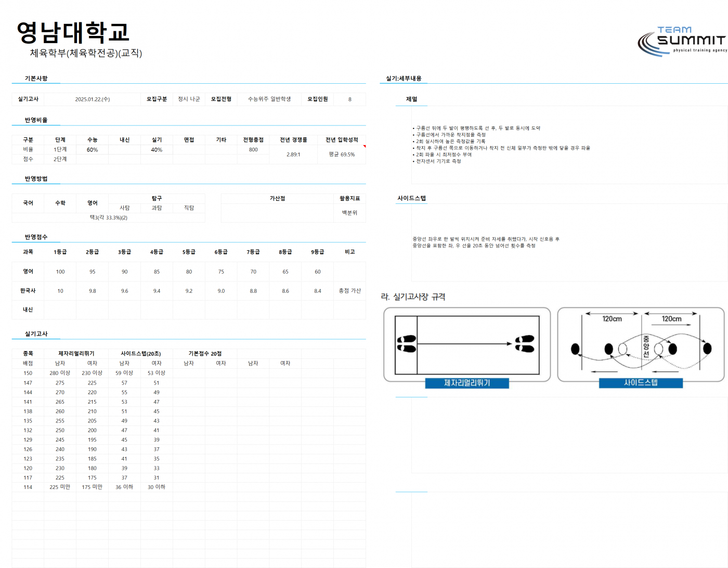The image size is (728, 568).
Task: Click the 모집전형 label
Action: point(221,99)
